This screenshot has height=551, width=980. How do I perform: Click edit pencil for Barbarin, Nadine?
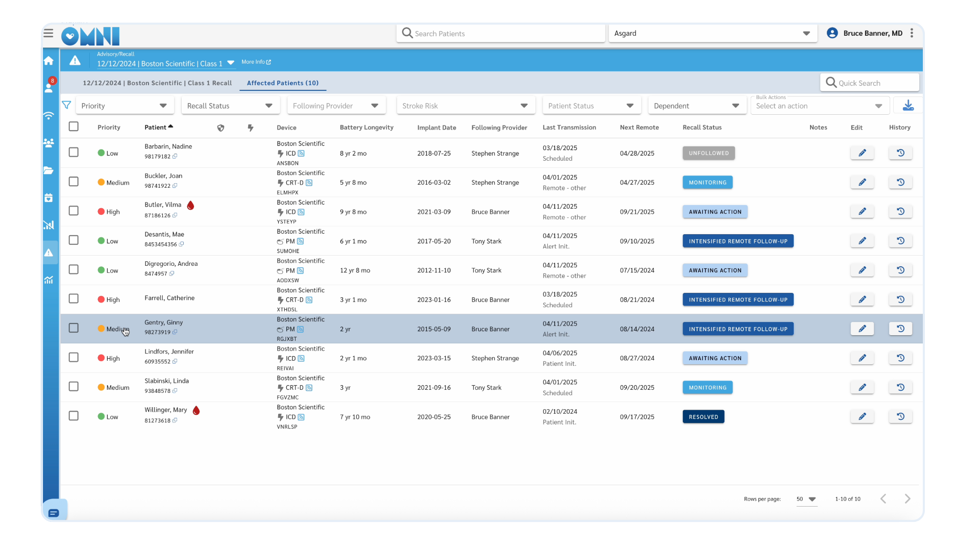[862, 153]
